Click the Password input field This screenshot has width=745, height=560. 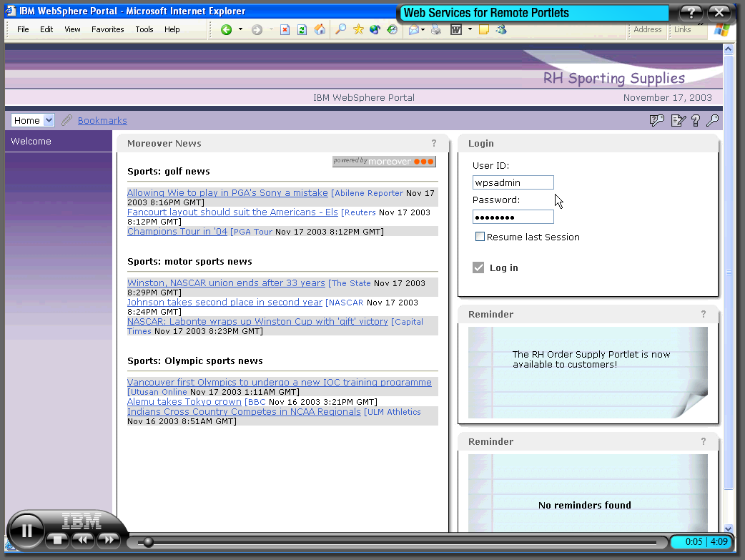[x=513, y=217]
